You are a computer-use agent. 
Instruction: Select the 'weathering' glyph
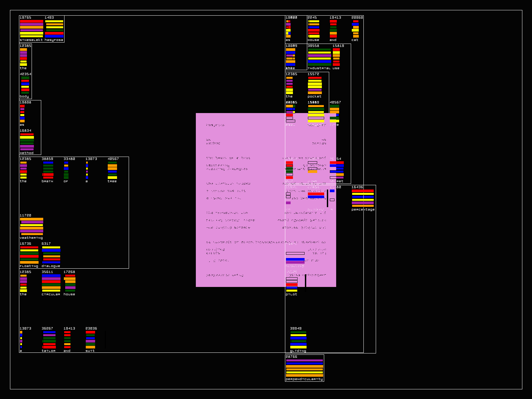[x=31, y=226]
